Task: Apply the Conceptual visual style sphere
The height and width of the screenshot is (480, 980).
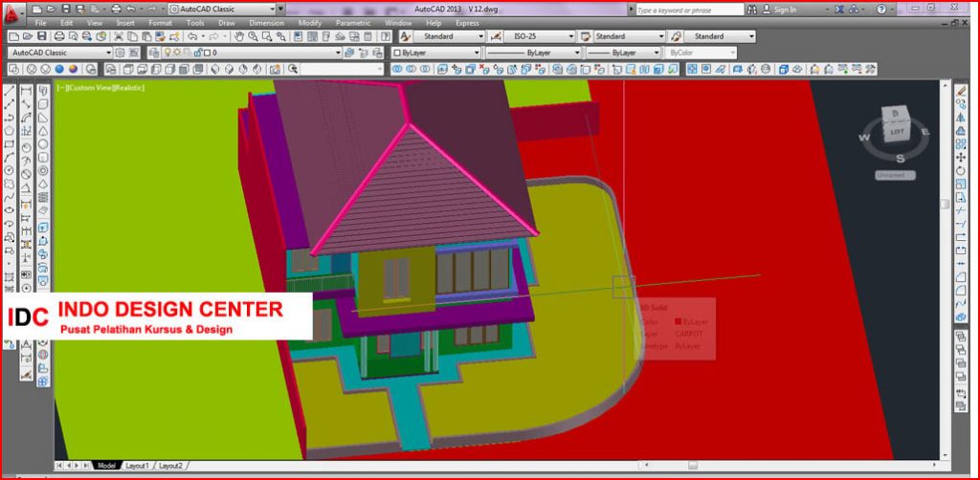Action: pos(74,69)
